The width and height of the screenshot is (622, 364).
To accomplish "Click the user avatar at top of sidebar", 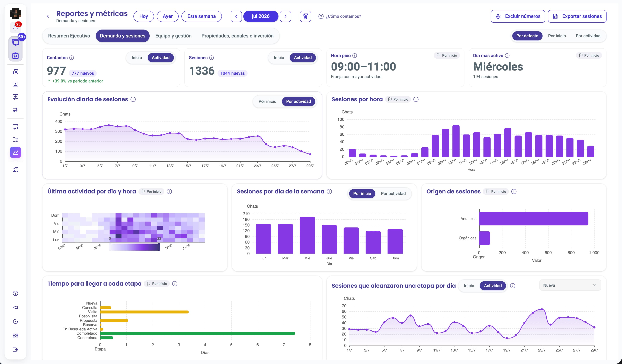I will (x=15, y=13).
